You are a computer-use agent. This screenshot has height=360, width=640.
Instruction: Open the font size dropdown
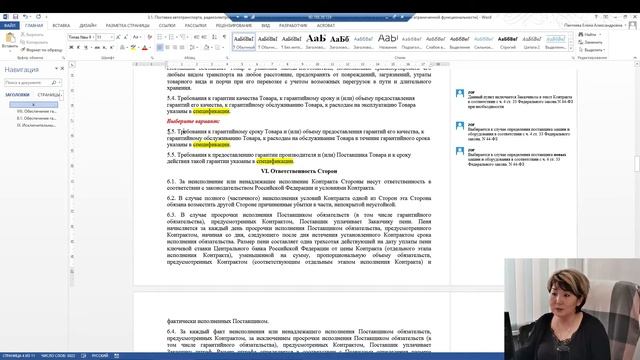[111, 37]
